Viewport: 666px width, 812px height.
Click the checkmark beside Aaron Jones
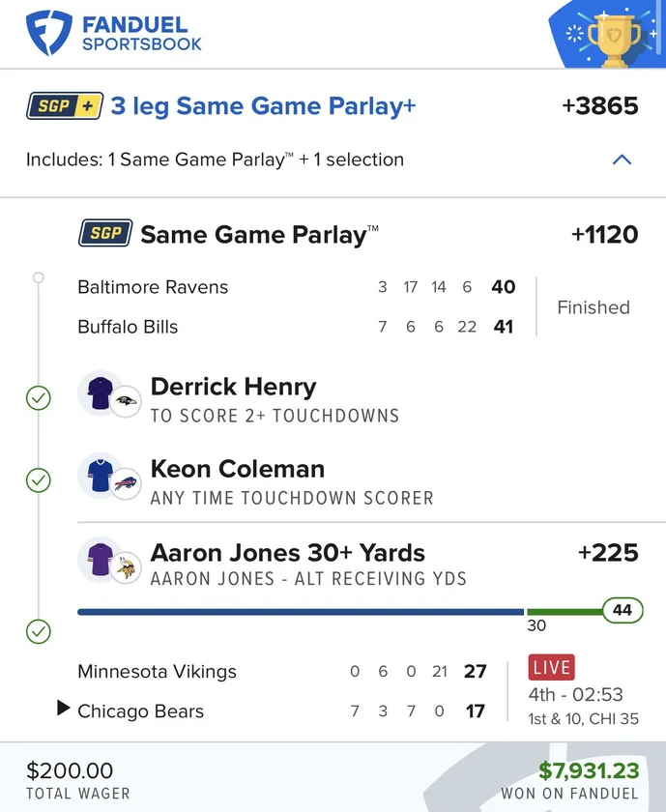click(x=38, y=631)
